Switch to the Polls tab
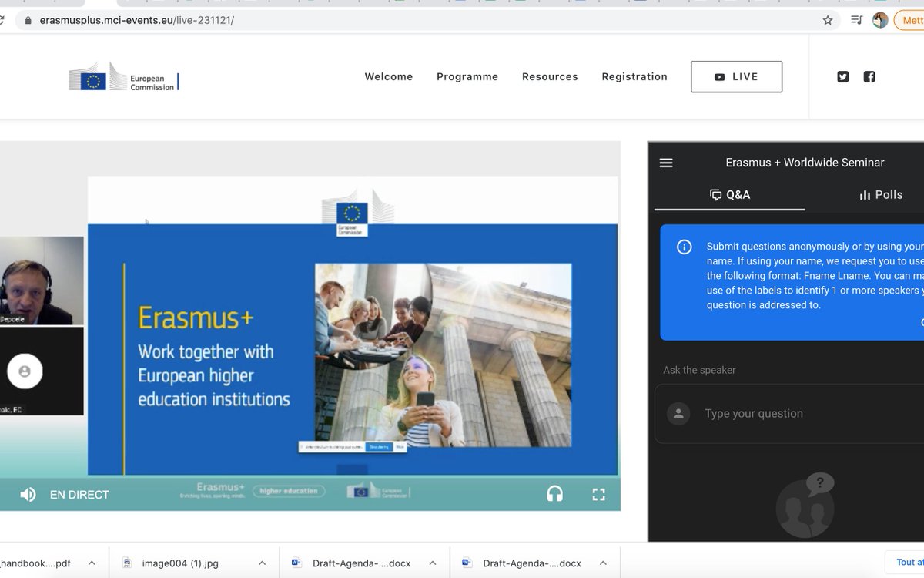Screen dimensions: 924x578 tap(880, 195)
